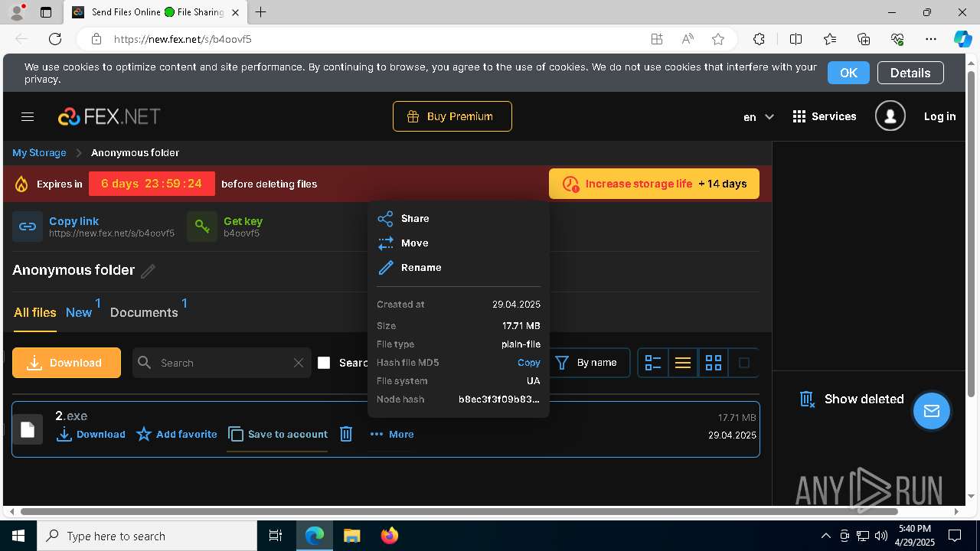Switch to the Documents tab
980x551 pixels.
(x=144, y=312)
